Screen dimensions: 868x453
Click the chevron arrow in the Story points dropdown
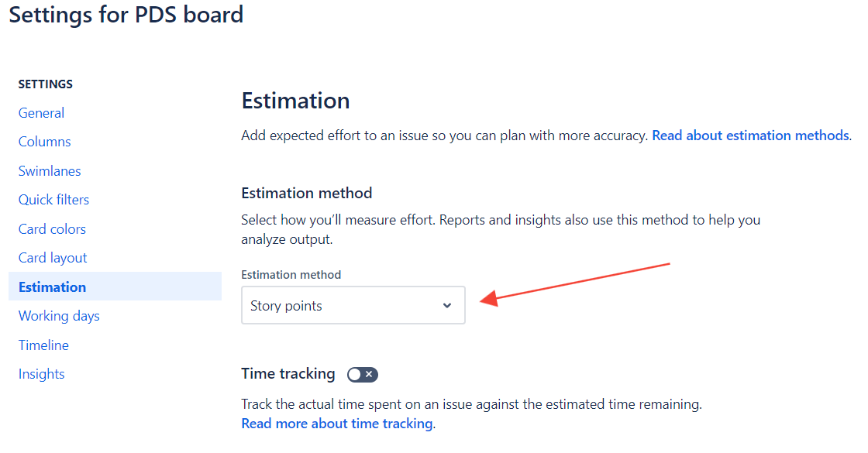447,306
